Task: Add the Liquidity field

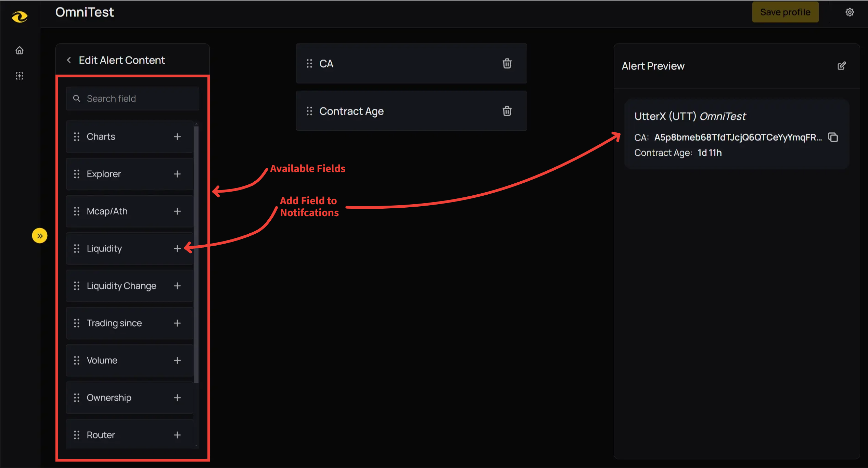Action: coord(177,248)
